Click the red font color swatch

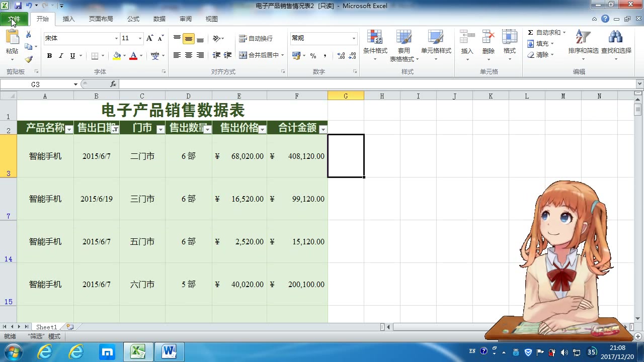tap(133, 56)
